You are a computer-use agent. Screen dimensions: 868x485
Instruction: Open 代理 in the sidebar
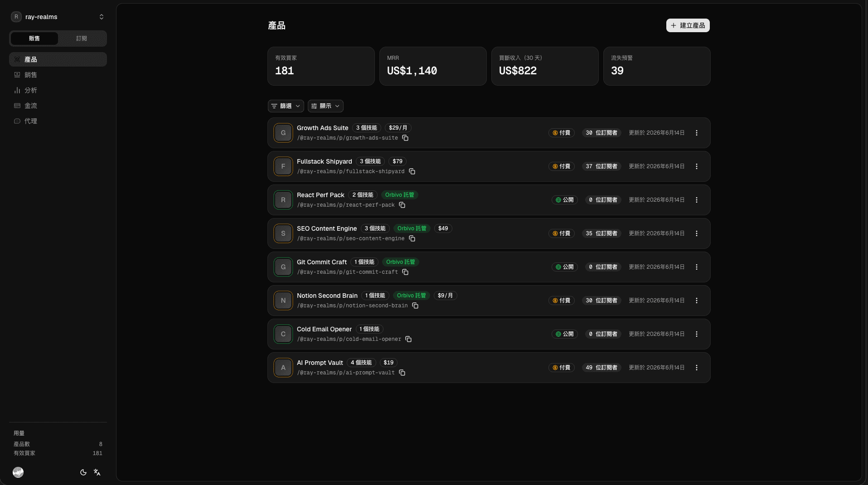[58, 121]
